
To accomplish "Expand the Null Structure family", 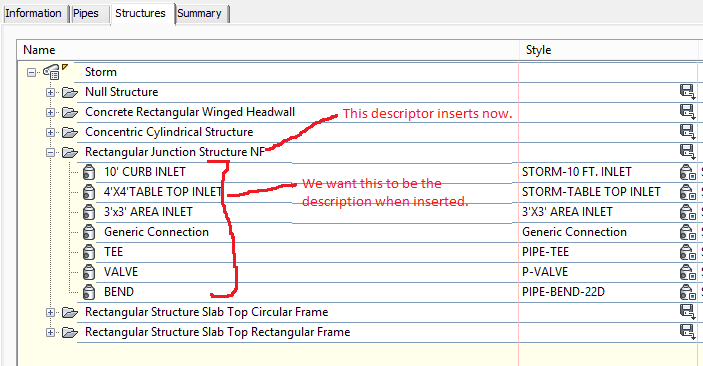I will coord(50,92).
